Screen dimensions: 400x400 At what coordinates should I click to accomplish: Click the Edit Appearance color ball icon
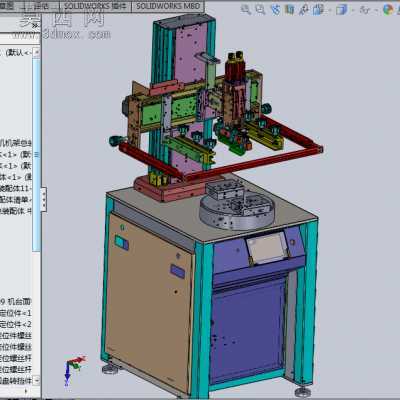[x=388, y=10]
